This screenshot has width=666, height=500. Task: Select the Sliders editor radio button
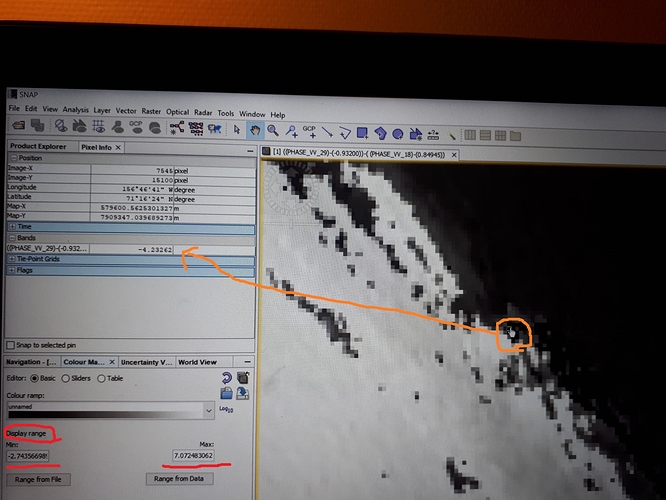[x=65, y=378]
